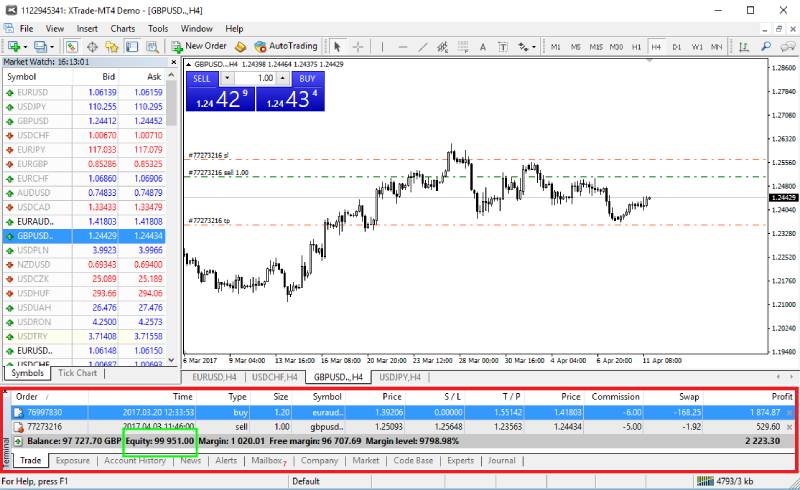This screenshot has height=490, width=800.
Task: Open the Data Window toolbar icon
Action: [x=91, y=46]
